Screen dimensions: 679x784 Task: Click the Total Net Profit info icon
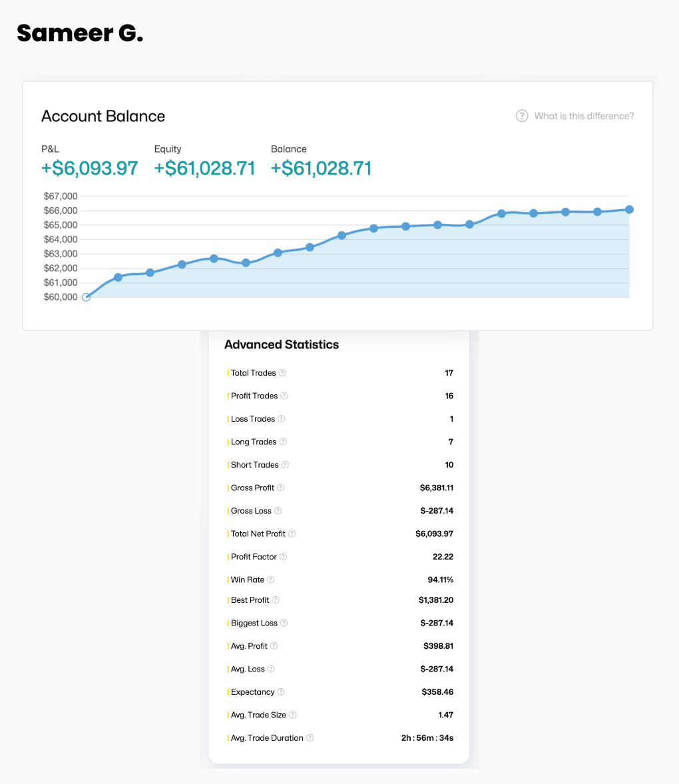pyautogui.click(x=292, y=534)
